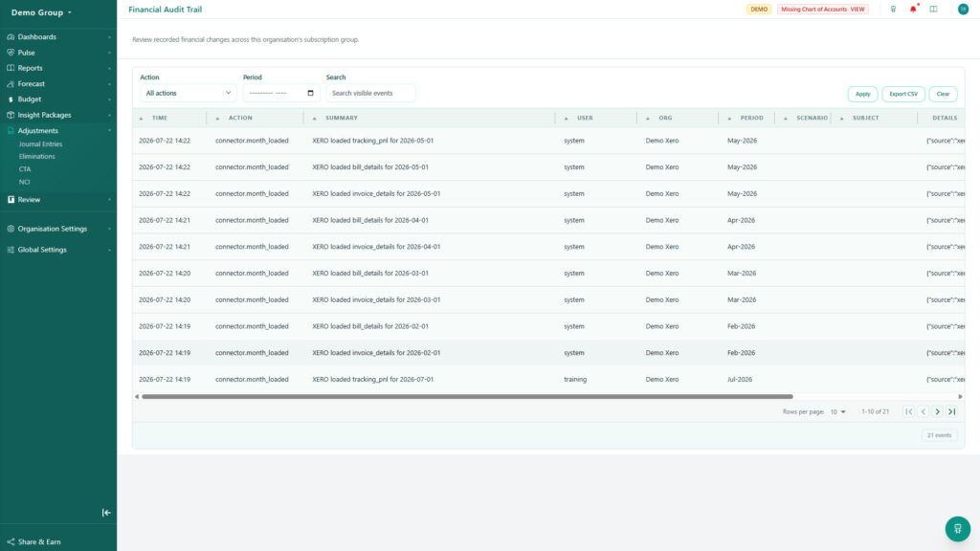Open the help book icon in the header
Screen dimensions: 980x551
coord(933,10)
